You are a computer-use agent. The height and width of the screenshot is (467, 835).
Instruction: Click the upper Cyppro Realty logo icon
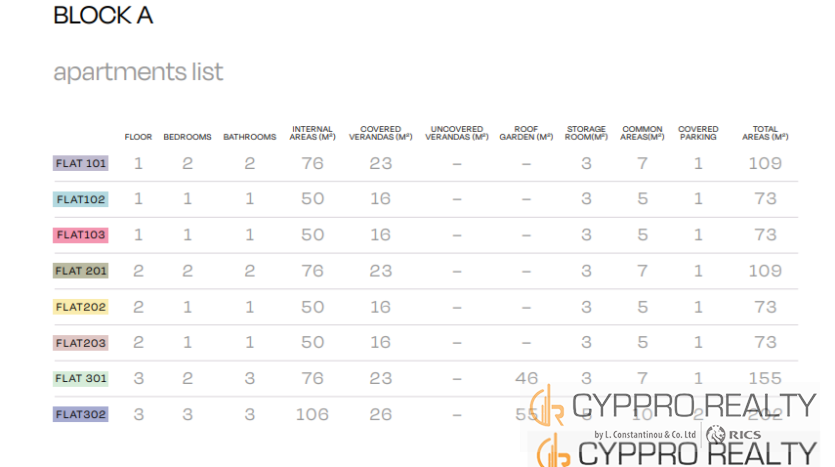point(549,405)
